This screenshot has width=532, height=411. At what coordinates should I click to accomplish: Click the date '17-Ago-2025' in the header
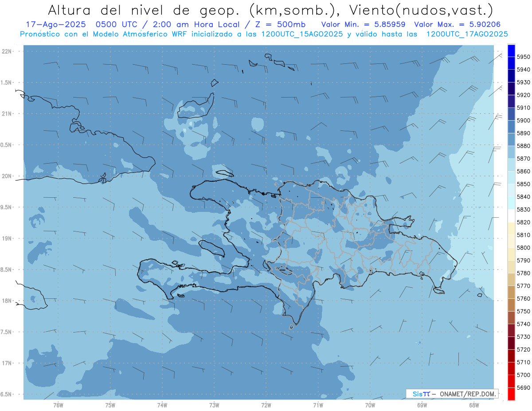click(x=55, y=24)
